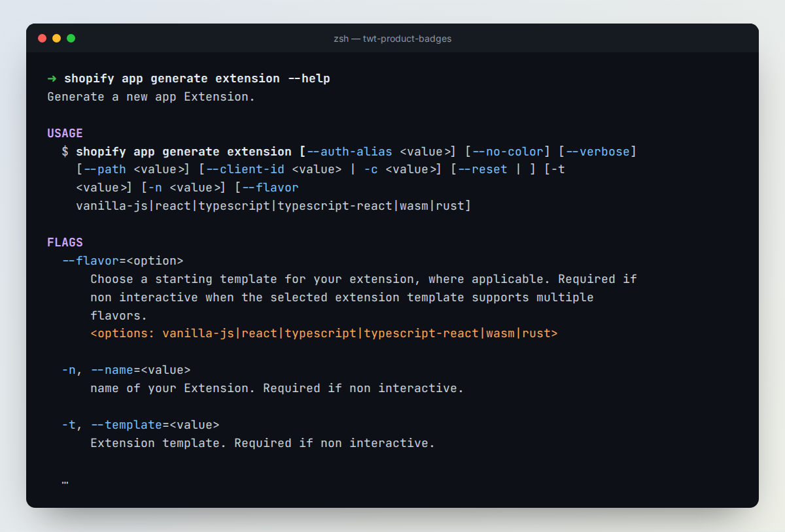The image size is (785, 532).
Task: Click the line 'Generate a new app Extension.'
Action: coord(151,97)
